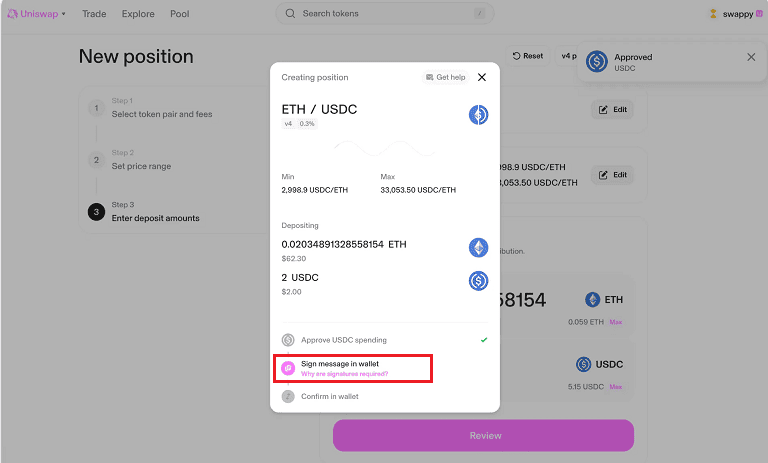Click the Confirm in wallet text
The image size is (768, 463).
click(330, 396)
